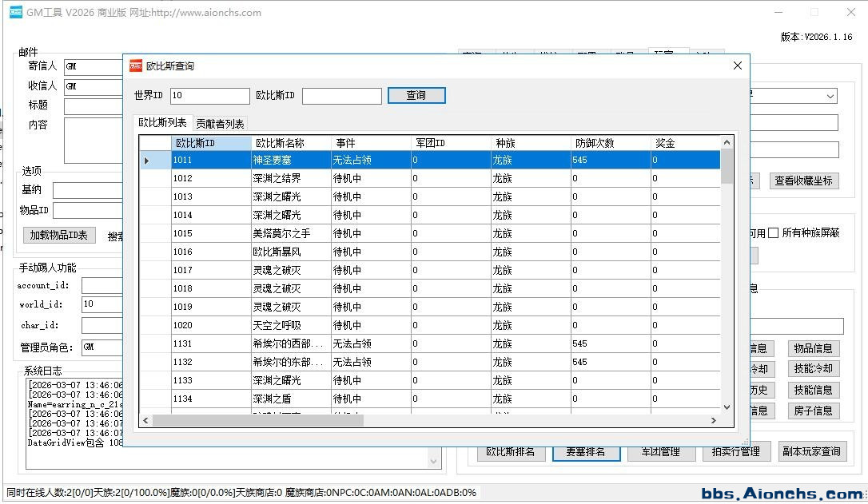Image resolution: width=868 pixels, height=504 pixels.
Task: Click the 欧比斯ID input field
Action: pyautogui.click(x=341, y=96)
